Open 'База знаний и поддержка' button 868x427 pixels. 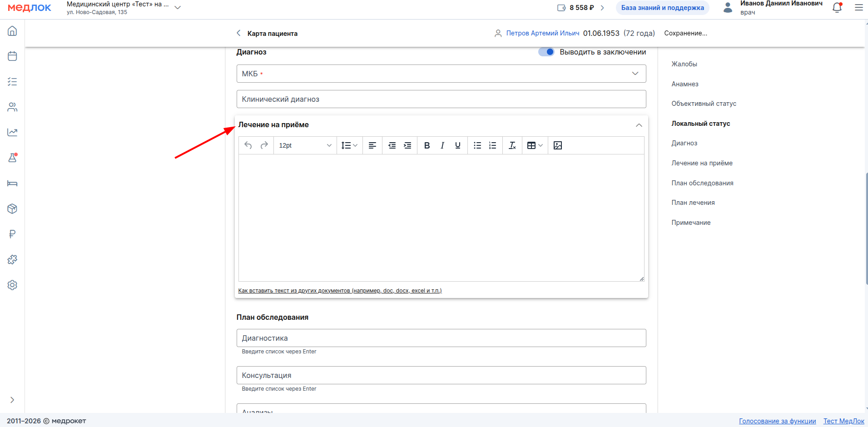(x=662, y=8)
